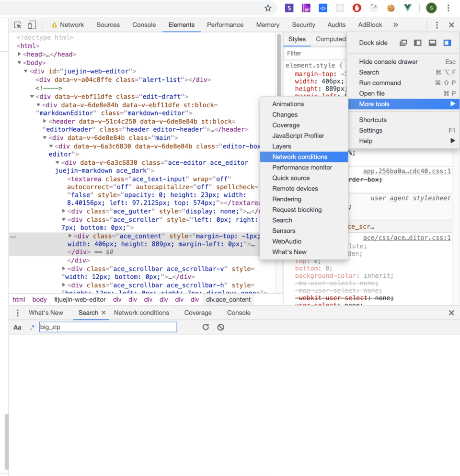Viewport: 460px width, 476px height.
Task: Click the clear search icon
Action: click(220, 327)
